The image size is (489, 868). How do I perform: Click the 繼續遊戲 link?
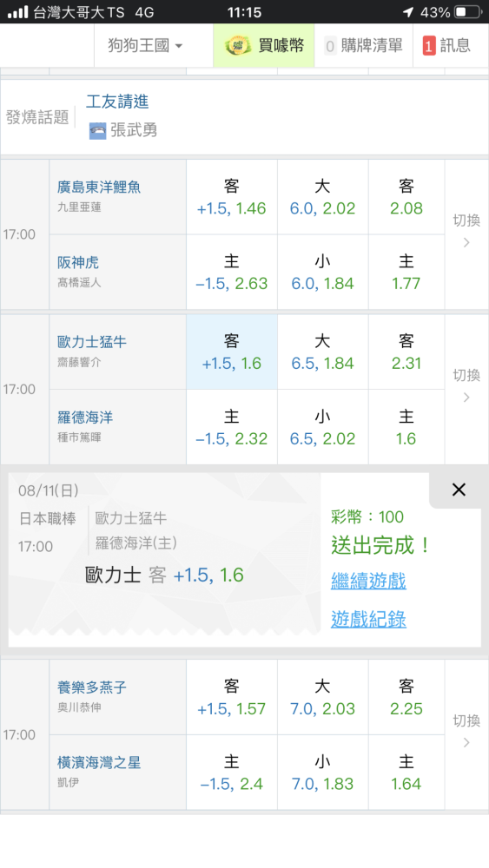point(368,581)
